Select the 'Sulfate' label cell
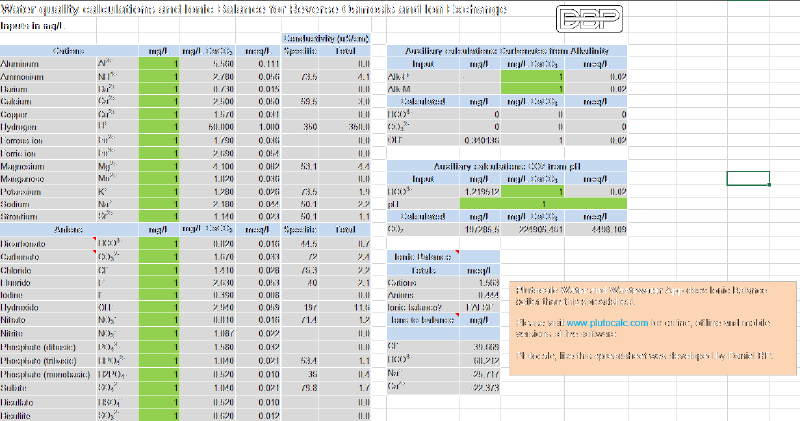This screenshot has width=800, height=421. click(x=48, y=388)
